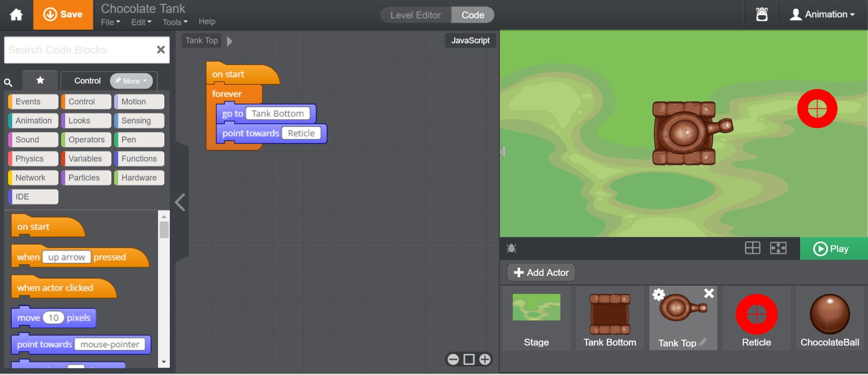This screenshot has width=868, height=375.
Task: Select the Events block category
Action: [x=33, y=101]
